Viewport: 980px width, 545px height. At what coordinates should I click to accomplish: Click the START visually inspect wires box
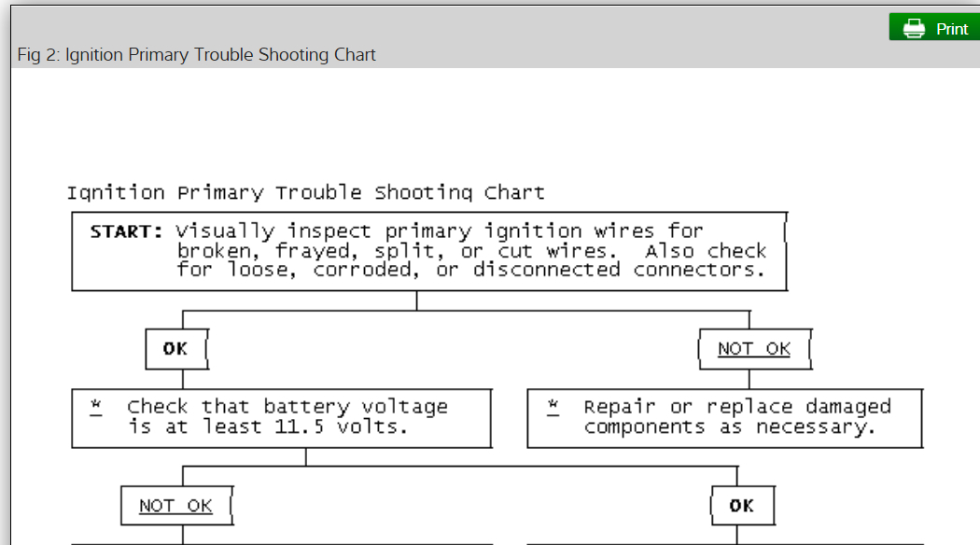[x=429, y=251]
